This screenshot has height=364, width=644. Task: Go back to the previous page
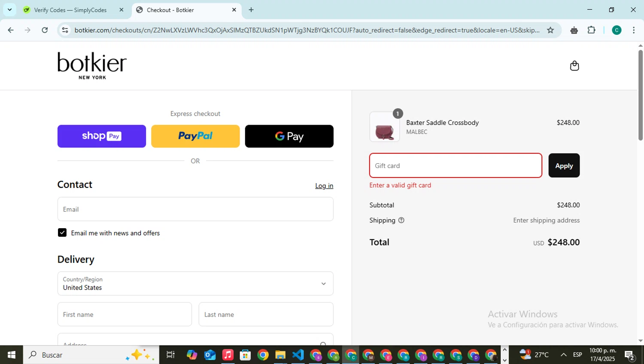11,30
